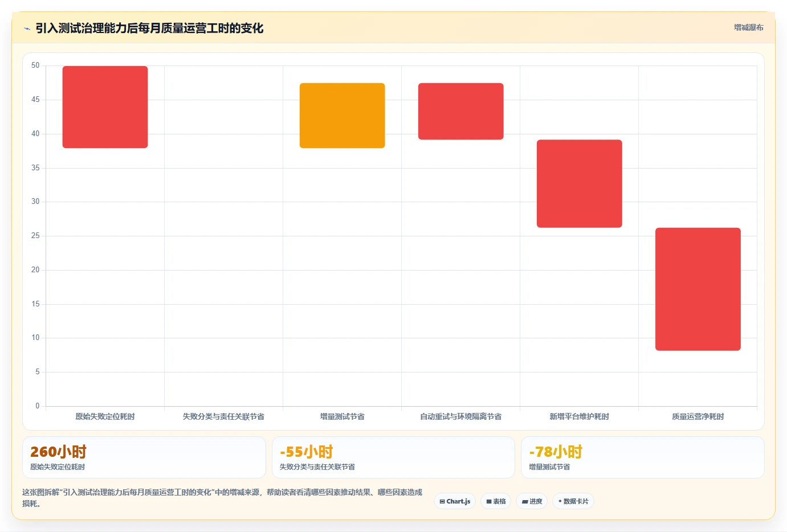Click the 表格 chip
Viewport: 787px width, 532px height.
tap(496, 501)
